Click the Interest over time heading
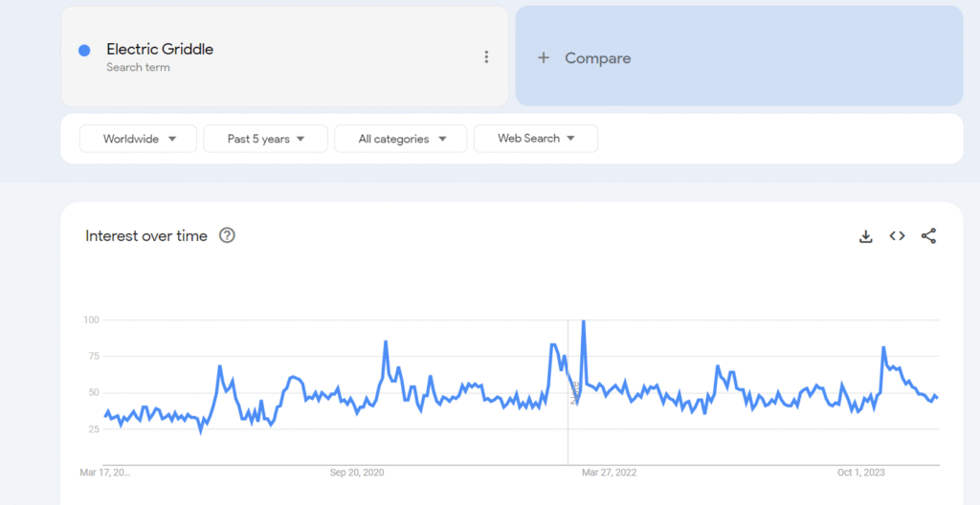This screenshot has height=505, width=980. (146, 236)
